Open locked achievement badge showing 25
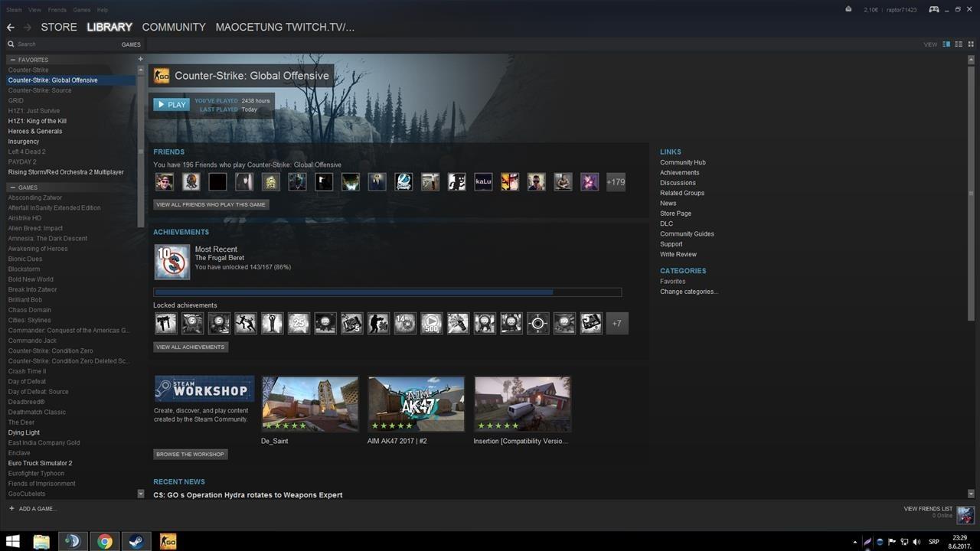980x551 pixels. click(299, 324)
